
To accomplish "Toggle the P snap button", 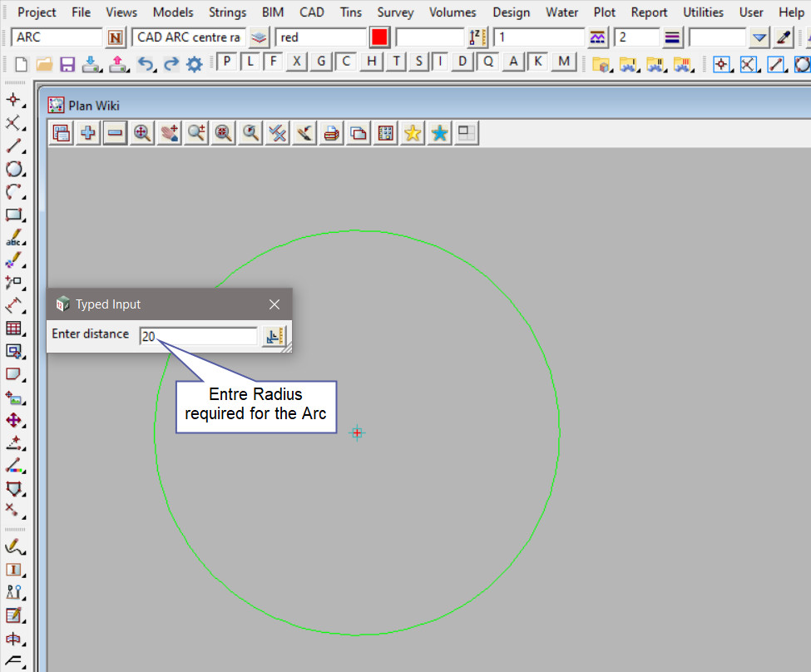I will click(227, 62).
